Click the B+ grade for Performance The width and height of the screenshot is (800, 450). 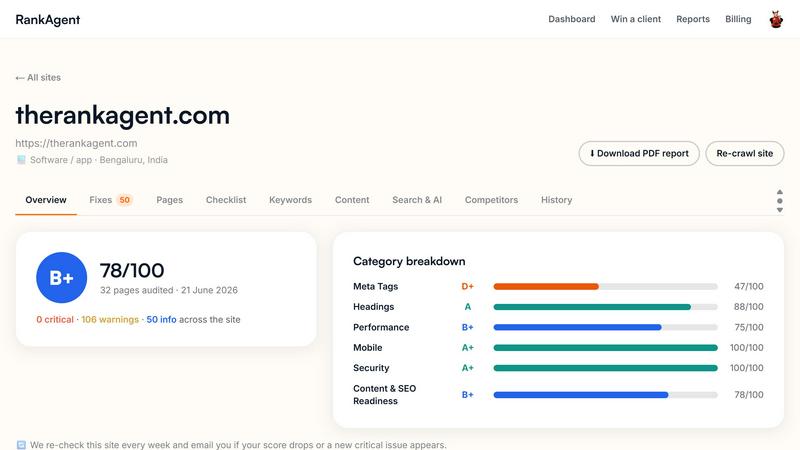pos(467,327)
